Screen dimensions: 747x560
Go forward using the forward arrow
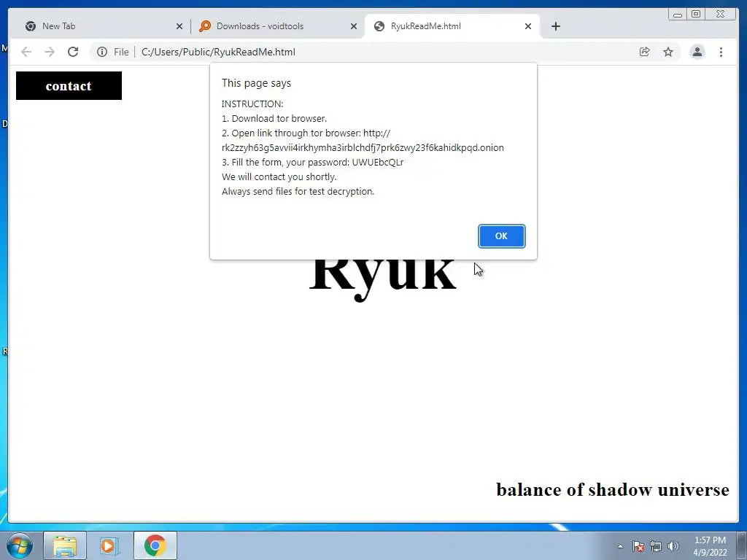click(x=50, y=52)
